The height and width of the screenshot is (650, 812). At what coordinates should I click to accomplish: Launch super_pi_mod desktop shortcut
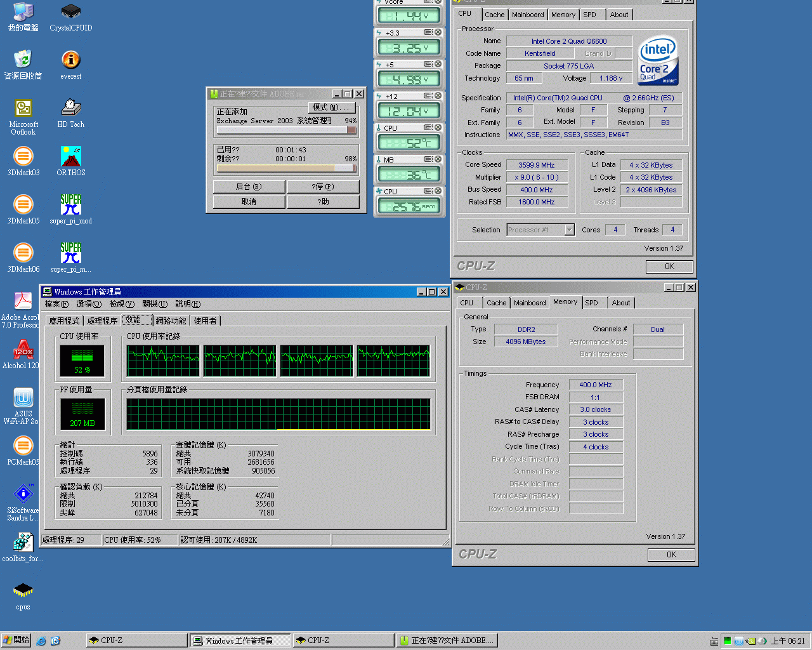point(70,209)
